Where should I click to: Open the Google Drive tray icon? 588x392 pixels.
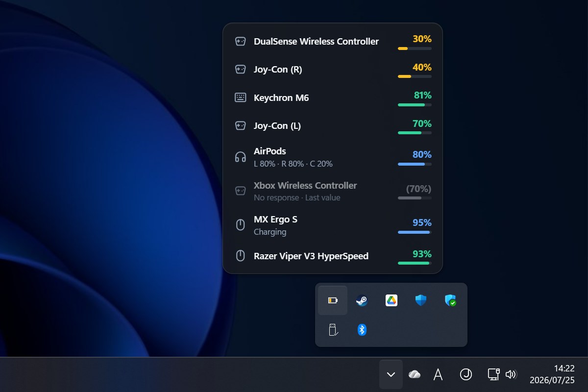click(x=391, y=300)
